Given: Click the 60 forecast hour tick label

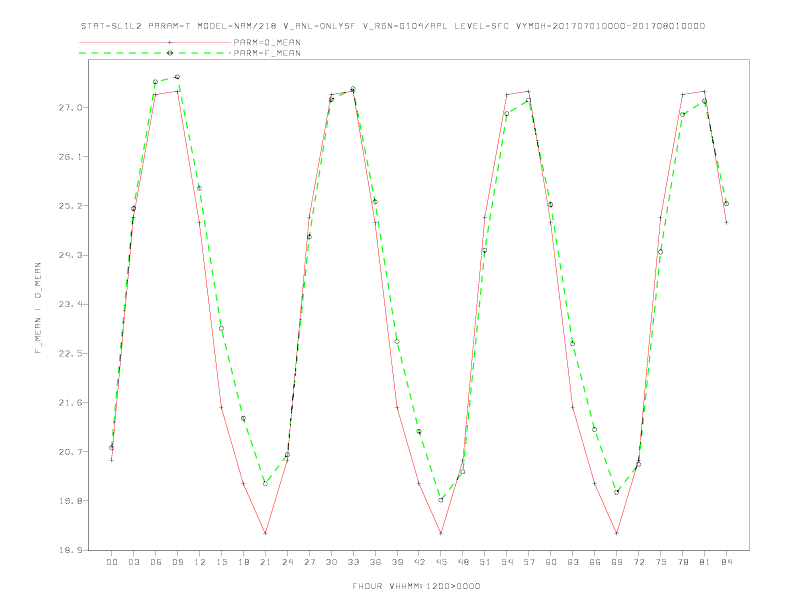Looking at the screenshot, I should [x=551, y=562].
